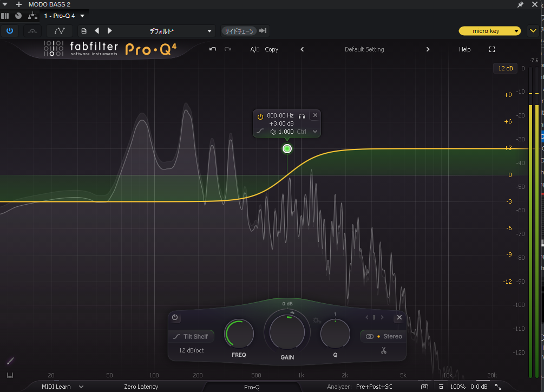Toggle band power in the floating band tooltip
The width and height of the screenshot is (544, 392).
(260, 116)
